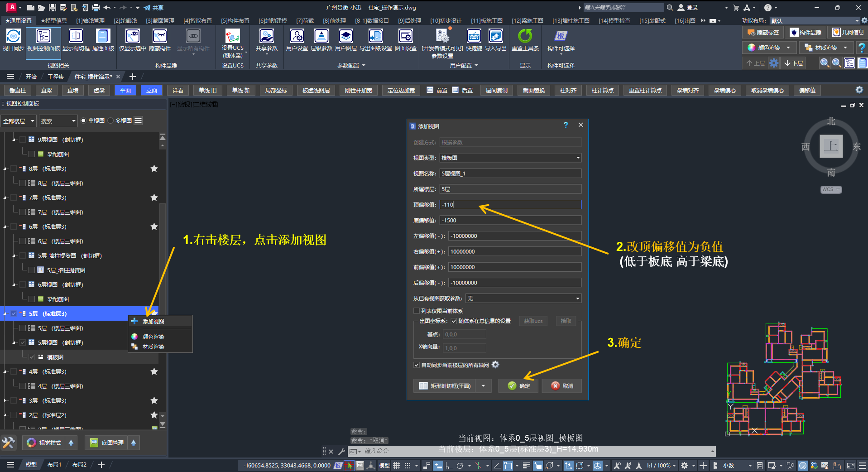Screen dimensions: 868x472
Task: Click the 顶偏移值 input field
Action: [510, 205]
